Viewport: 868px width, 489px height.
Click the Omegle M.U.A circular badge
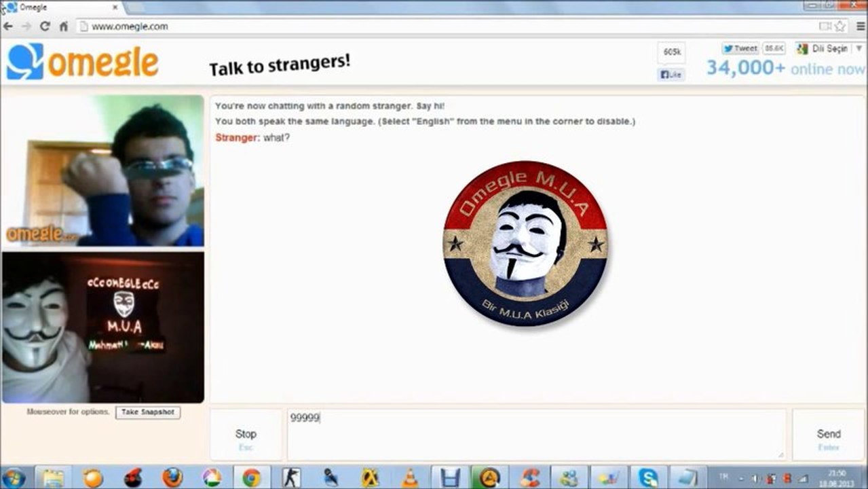525,244
